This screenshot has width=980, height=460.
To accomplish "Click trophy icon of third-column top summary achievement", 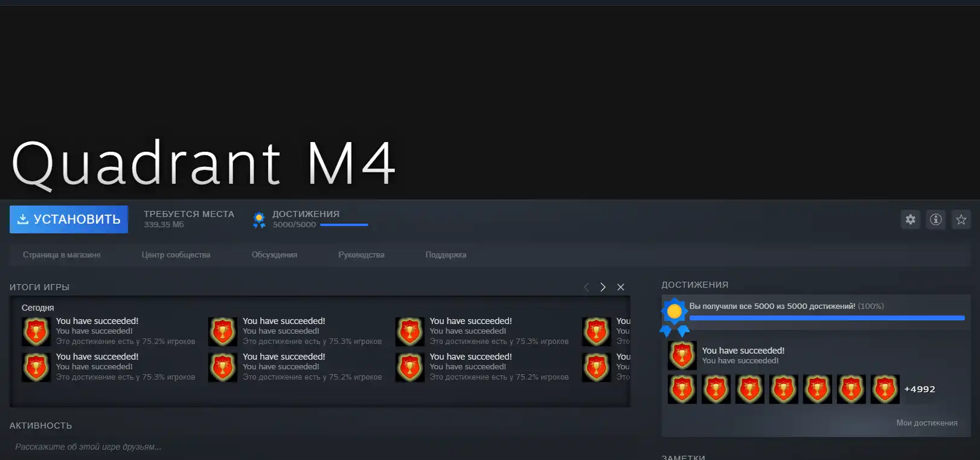I will pos(410,332).
